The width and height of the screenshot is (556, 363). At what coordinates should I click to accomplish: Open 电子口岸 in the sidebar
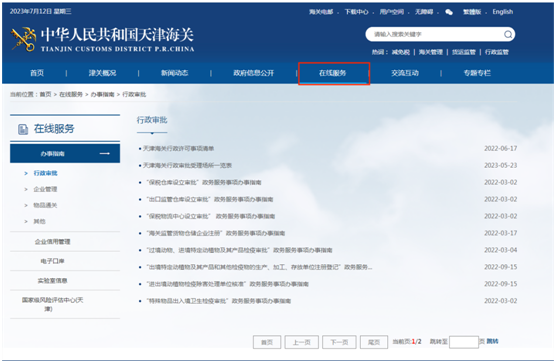(52, 261)
